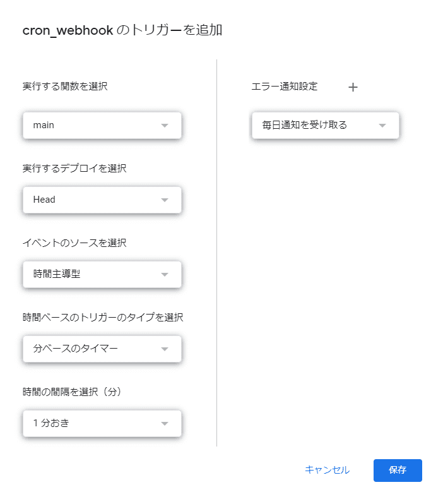The height and width of the screenshot is (504, 443).
Task: Click the plus icon beside エラー通知設定
Action: point(353,87)
